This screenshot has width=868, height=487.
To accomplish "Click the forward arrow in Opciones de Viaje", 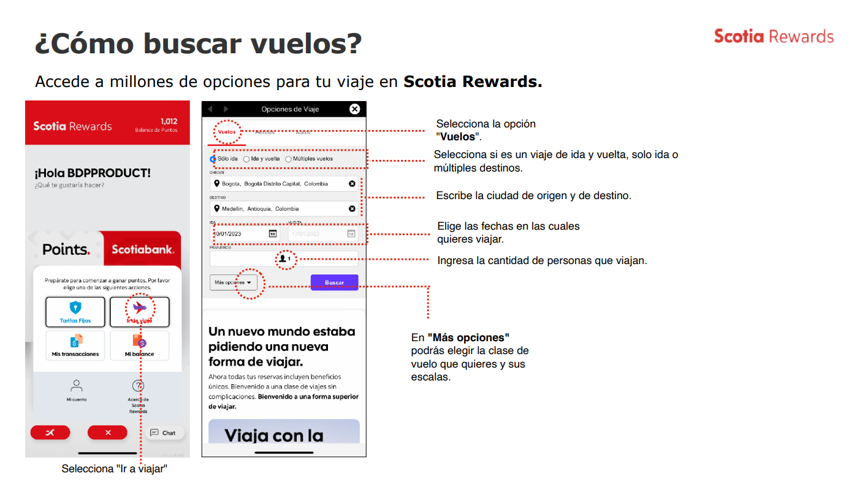I will [226, 109].
